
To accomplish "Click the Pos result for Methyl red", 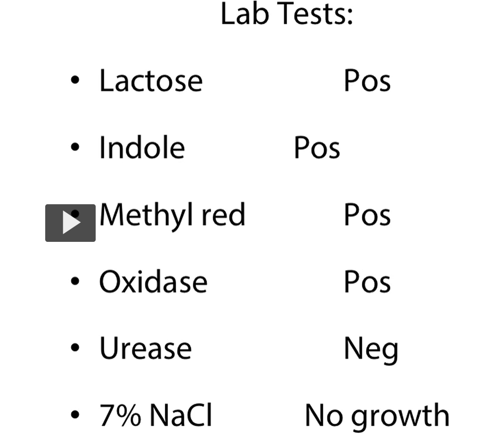I will pyautogui.click(x=367, y=215).
